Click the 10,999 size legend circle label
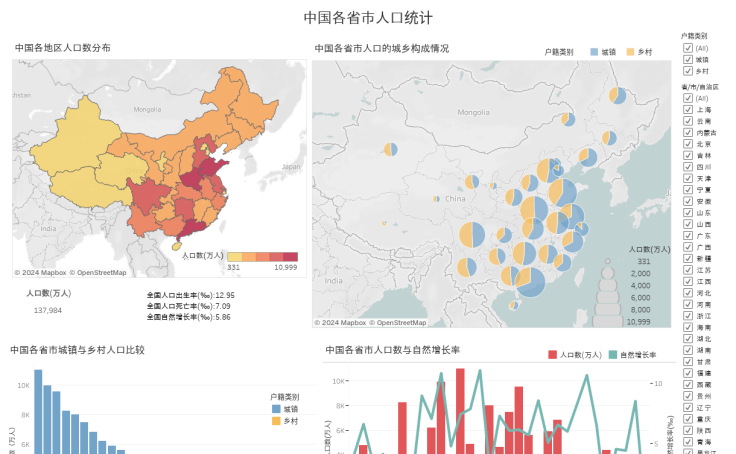 [638, 322]
